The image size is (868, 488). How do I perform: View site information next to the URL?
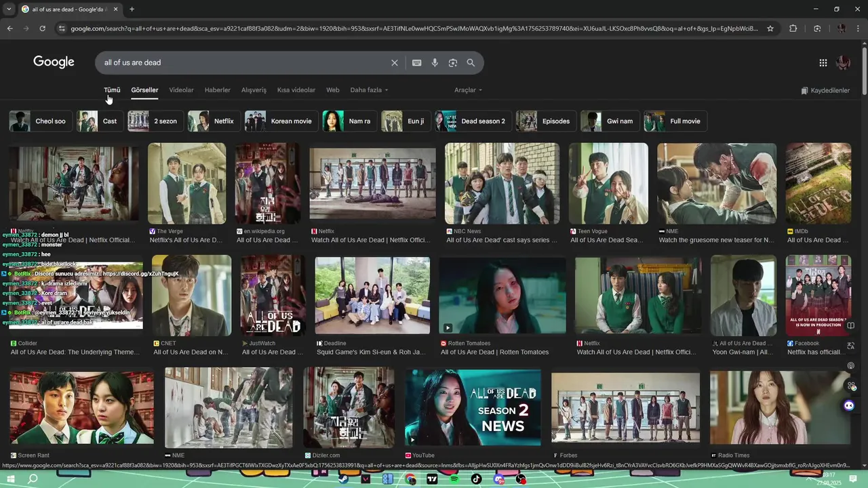coord(62,28)
